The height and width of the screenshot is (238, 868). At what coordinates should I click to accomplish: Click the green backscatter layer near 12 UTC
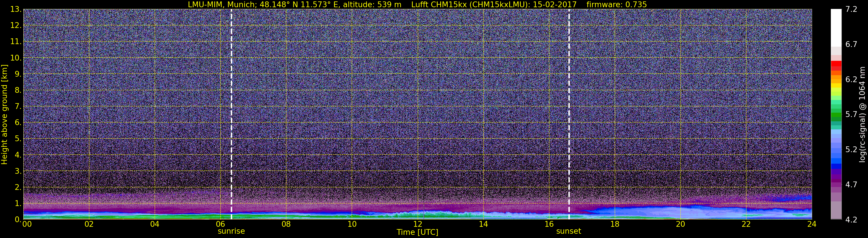(x=417, y=214)
